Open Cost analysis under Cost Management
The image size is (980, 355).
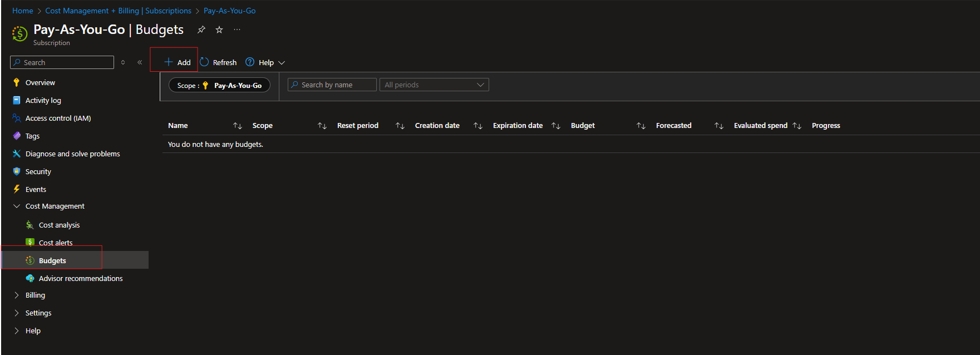point(59,225)
